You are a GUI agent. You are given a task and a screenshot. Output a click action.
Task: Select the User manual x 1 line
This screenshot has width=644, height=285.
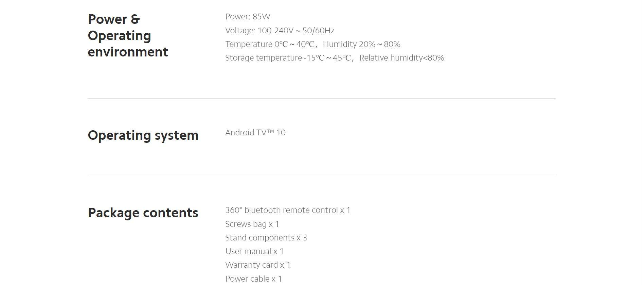(x=254, y=251)
